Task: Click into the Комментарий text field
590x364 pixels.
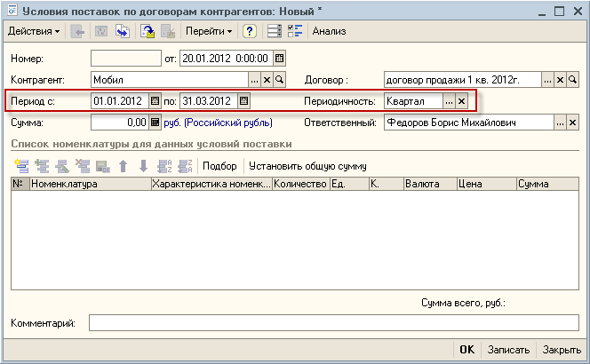Action: coord(334,323)
